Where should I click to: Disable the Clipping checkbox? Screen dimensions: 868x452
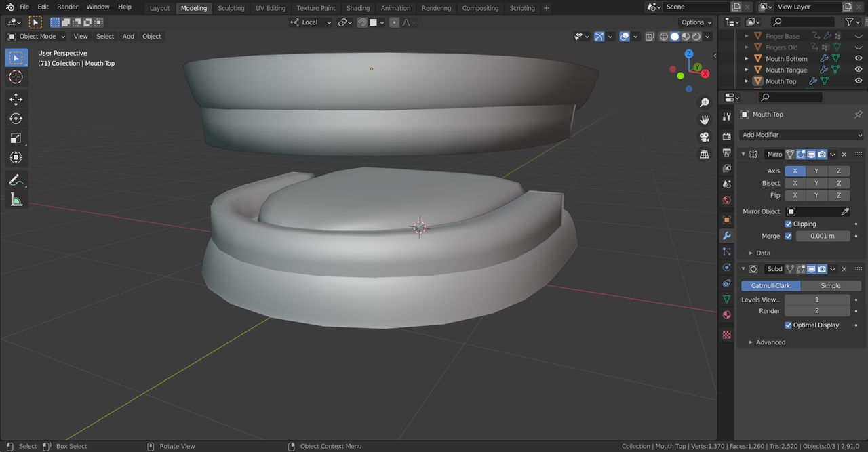(788, 224)
